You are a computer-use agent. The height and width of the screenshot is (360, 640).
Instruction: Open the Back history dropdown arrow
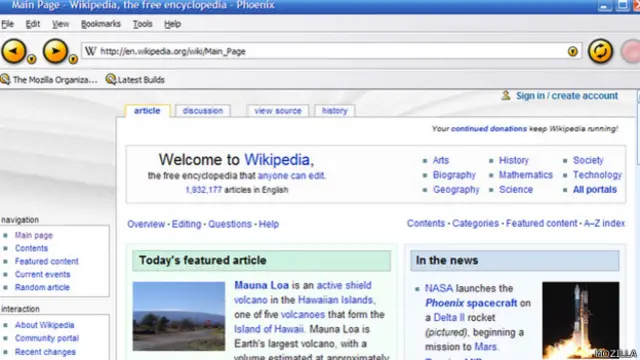[31, 59]
